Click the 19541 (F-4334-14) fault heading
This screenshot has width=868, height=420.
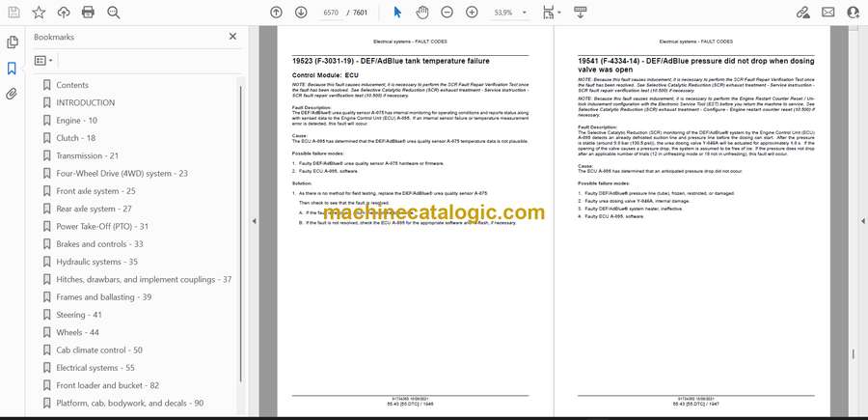coord(695,66)
